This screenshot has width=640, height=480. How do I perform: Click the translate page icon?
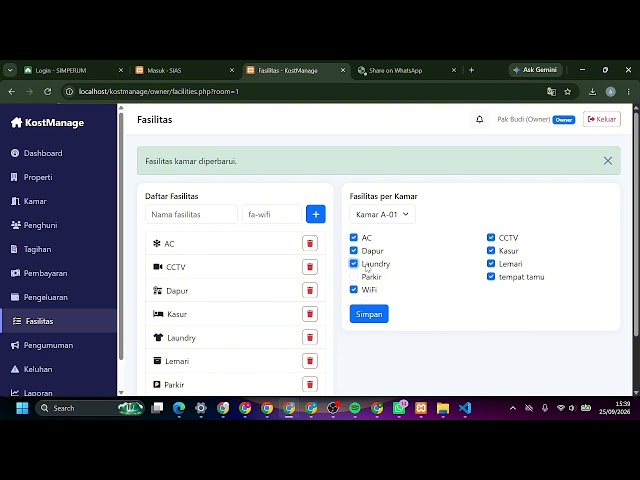[551, 91]
